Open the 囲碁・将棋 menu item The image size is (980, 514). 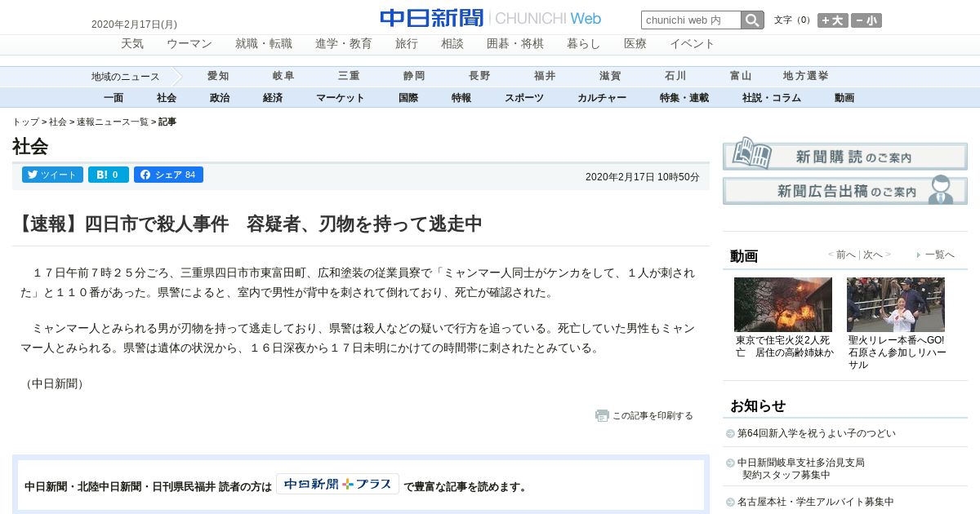click(515, 44)
